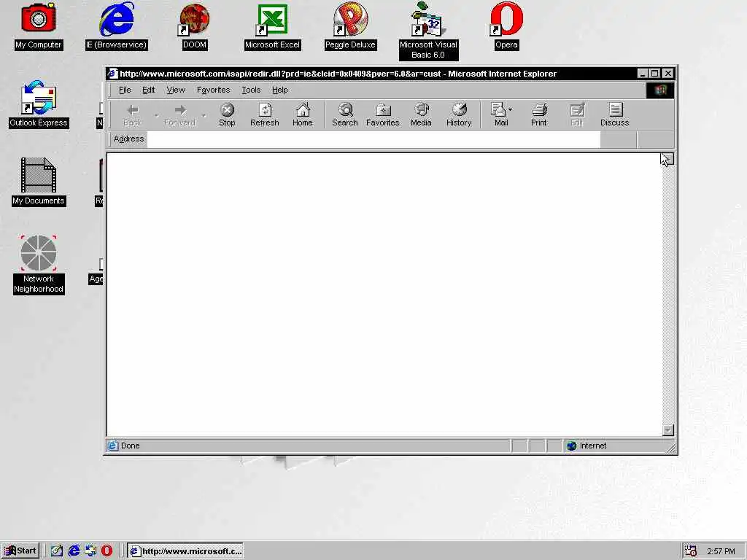Click the Windows logo throbber icon
Image resolution: width=747 pixels, height=560 pixels.
(x=660, y=90)
